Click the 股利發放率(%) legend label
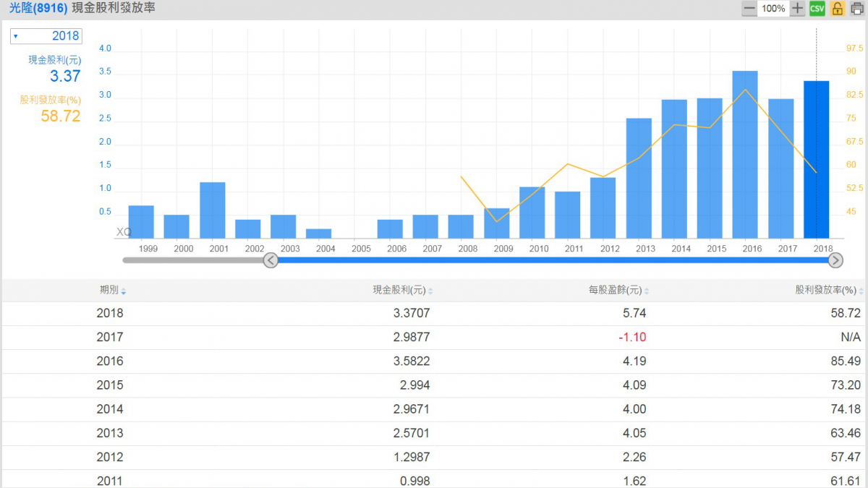The image size is (868, 488). (50, 100)
